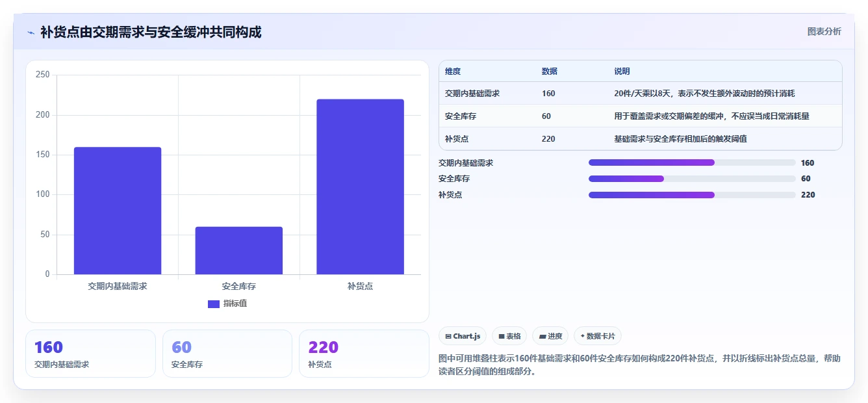Click the 交期内基础需求 table row cell

(472, 94)
